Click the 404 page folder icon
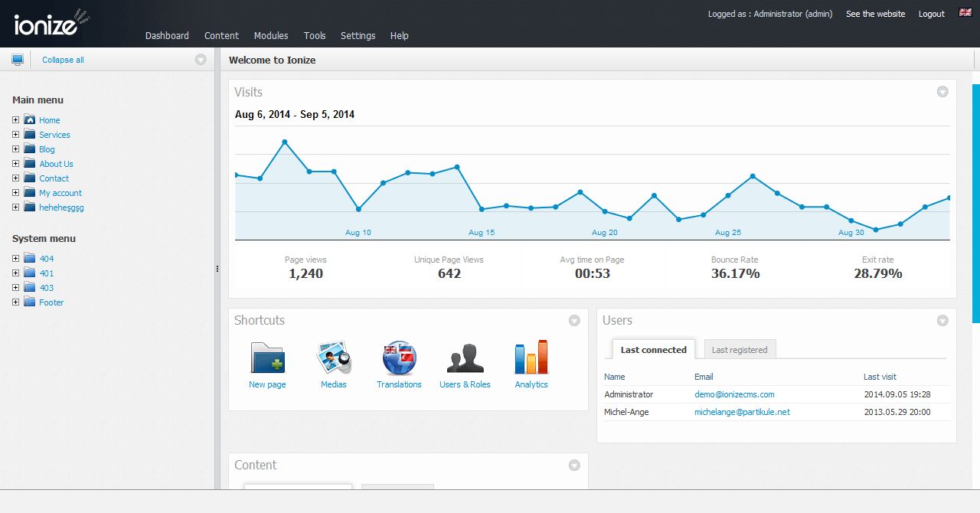The width and height of the screenshot is (980, 513). tap(30, 258)
